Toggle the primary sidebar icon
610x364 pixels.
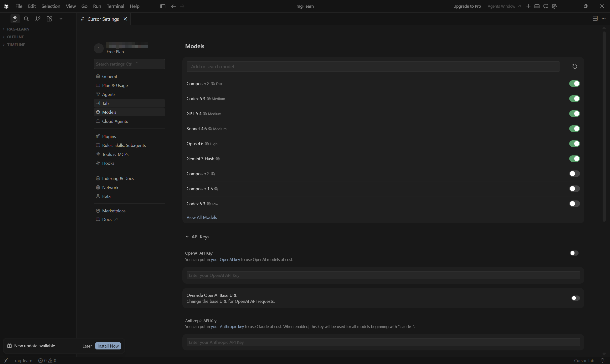(163, 6)
